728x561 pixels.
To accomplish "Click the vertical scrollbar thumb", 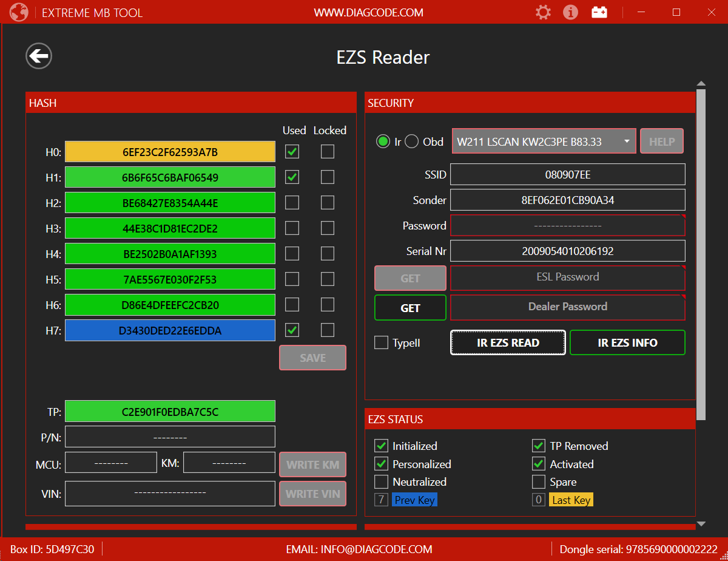I will pos(701,255).
